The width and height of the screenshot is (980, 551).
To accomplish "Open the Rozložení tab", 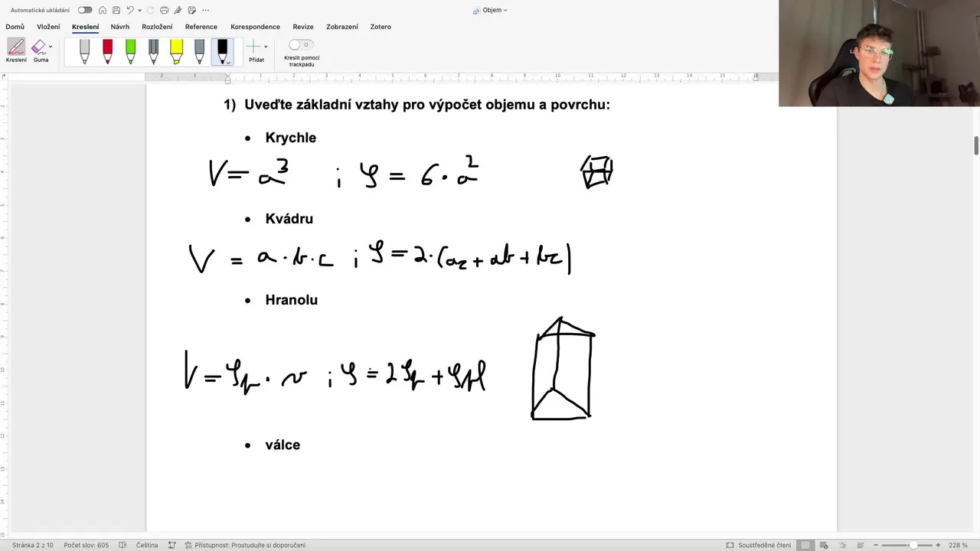I will pyautogui.click(x=157, y=27).
